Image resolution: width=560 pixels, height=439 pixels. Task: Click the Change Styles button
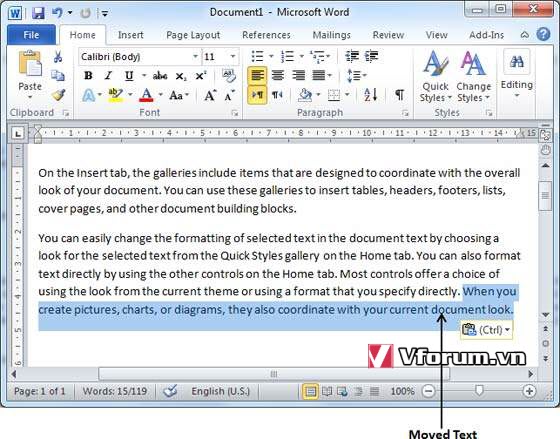[x=474, y=77]
